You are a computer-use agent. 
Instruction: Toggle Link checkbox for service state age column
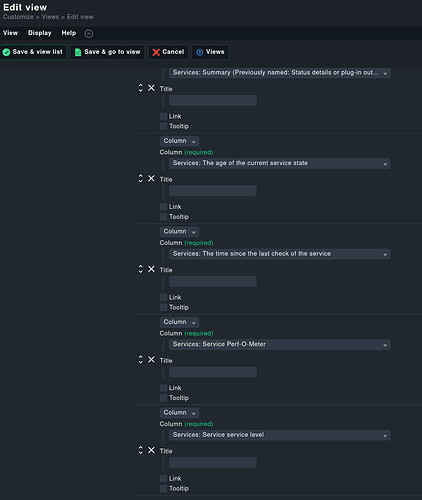point(163,207)
